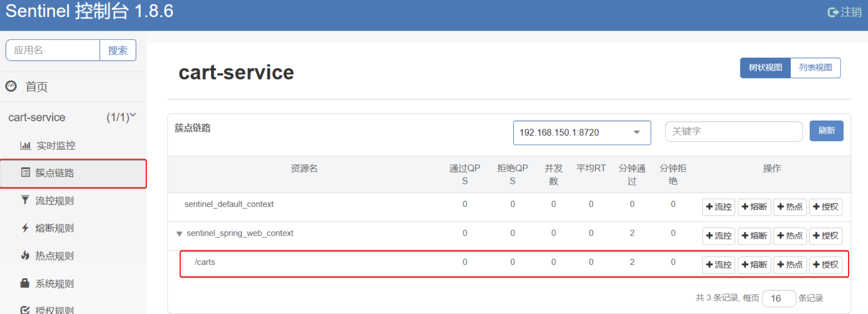
Task: Add 流控 rule for /carts
Action: (x=718, y=265)
